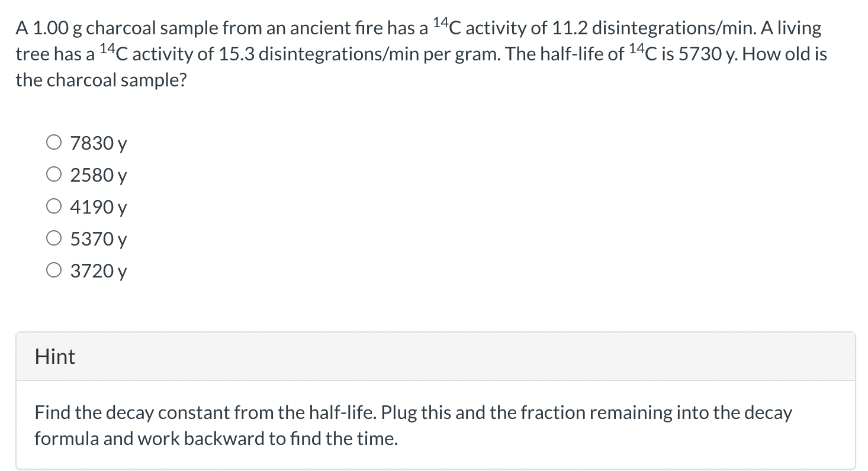868x471 pixels.
Task: Click inside the Hint content area
Action: pos(414,425)
